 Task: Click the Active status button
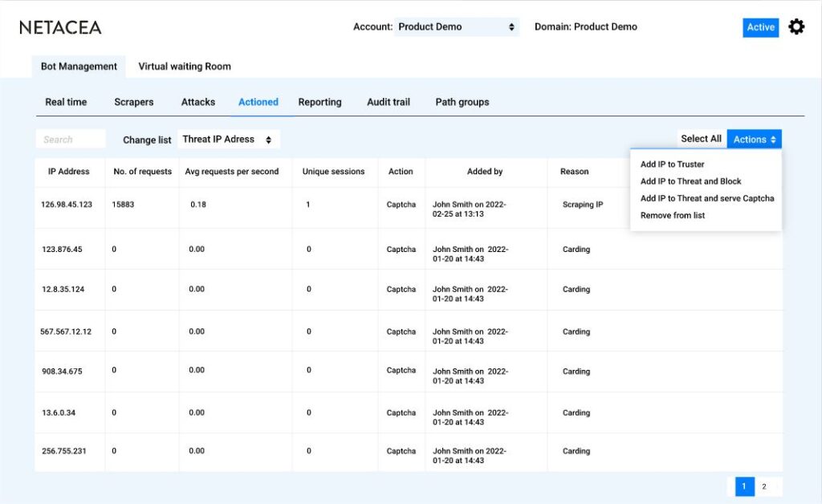(759, 26)
